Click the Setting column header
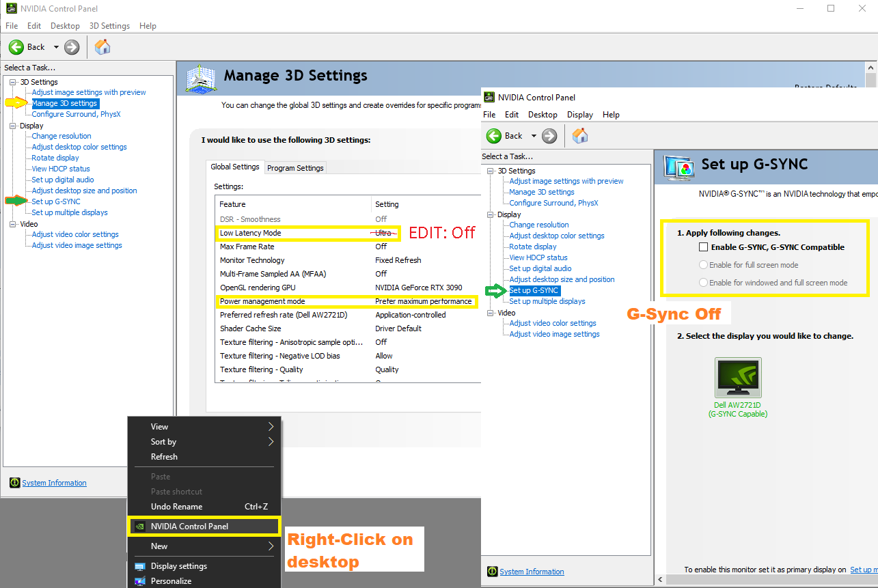The width and height of the screenshot is (878, 588). coord(426,204)
